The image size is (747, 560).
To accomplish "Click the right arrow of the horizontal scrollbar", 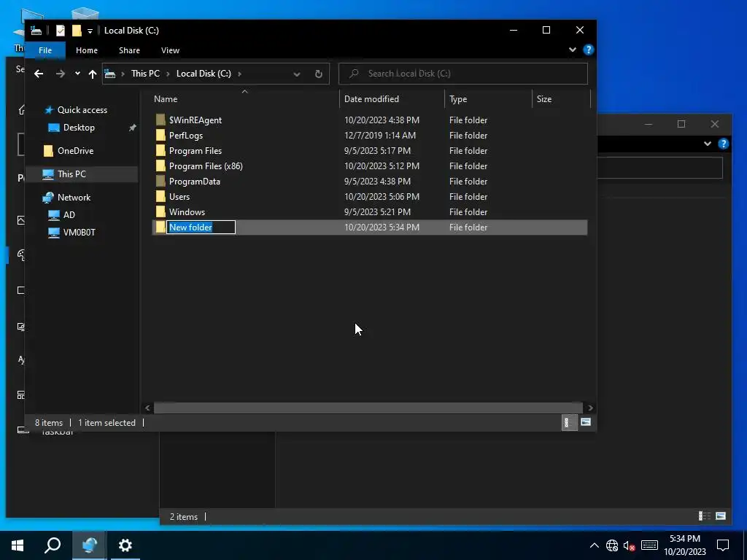I will point(590,408).
